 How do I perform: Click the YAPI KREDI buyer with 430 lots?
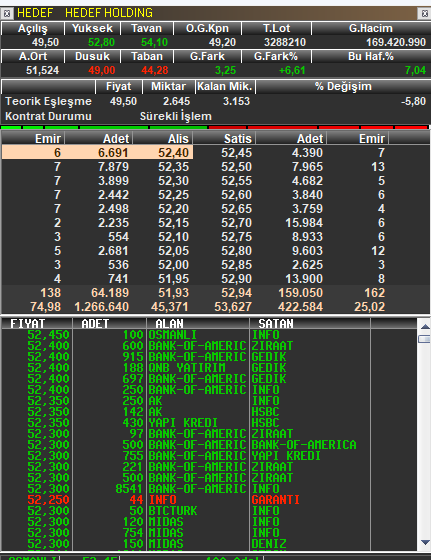[x=183, y=423]
